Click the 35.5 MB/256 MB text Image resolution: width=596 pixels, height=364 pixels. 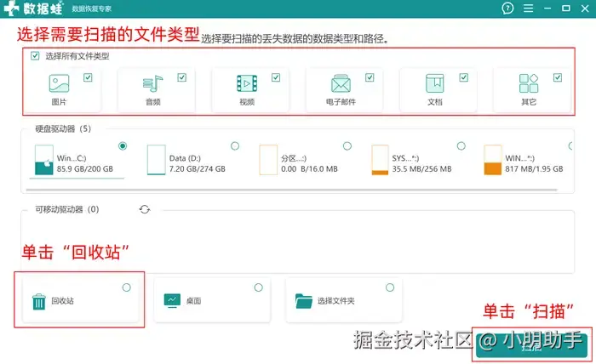[422, 169]
